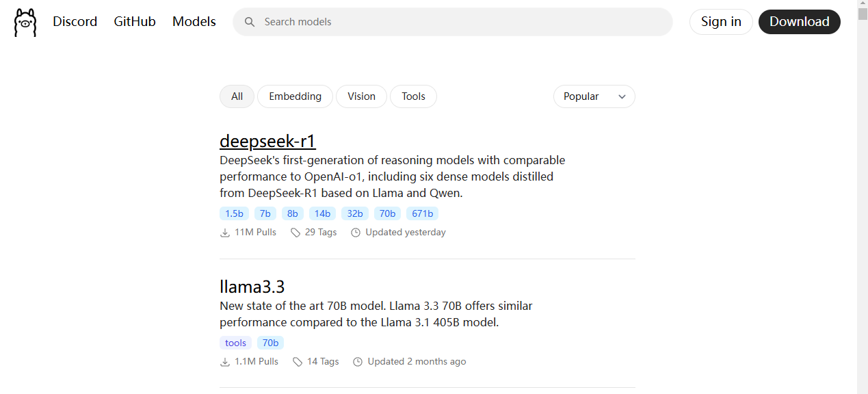Click the Ollama llama logo icon
The image size is (868, 394).
coord(25,22)
